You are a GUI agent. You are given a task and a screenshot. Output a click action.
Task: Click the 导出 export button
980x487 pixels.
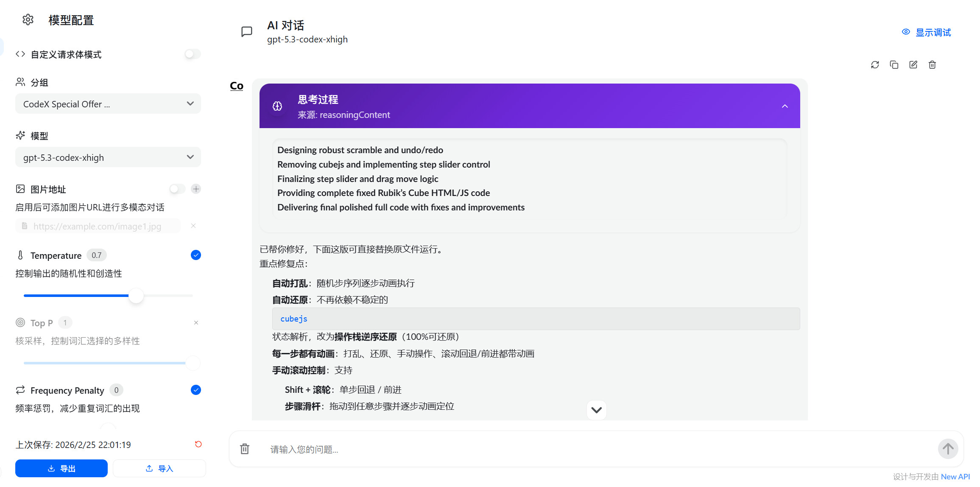[x=61, y=468]
